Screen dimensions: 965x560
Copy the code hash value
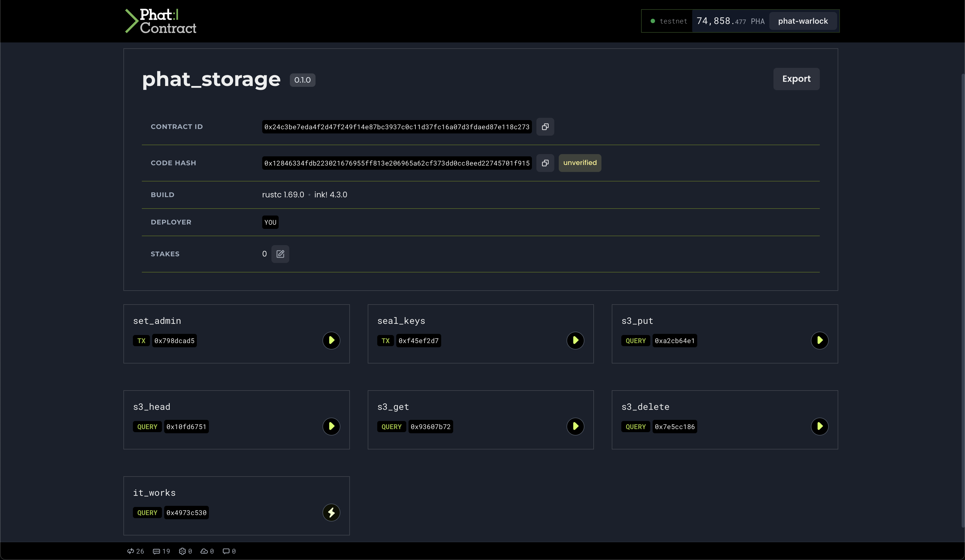[545, 163]
